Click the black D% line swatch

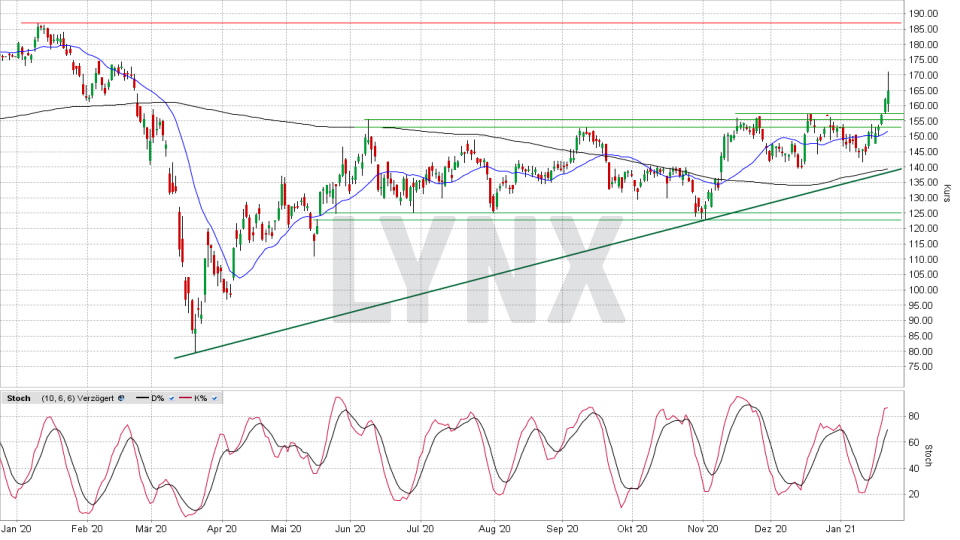tap(142, 399)
